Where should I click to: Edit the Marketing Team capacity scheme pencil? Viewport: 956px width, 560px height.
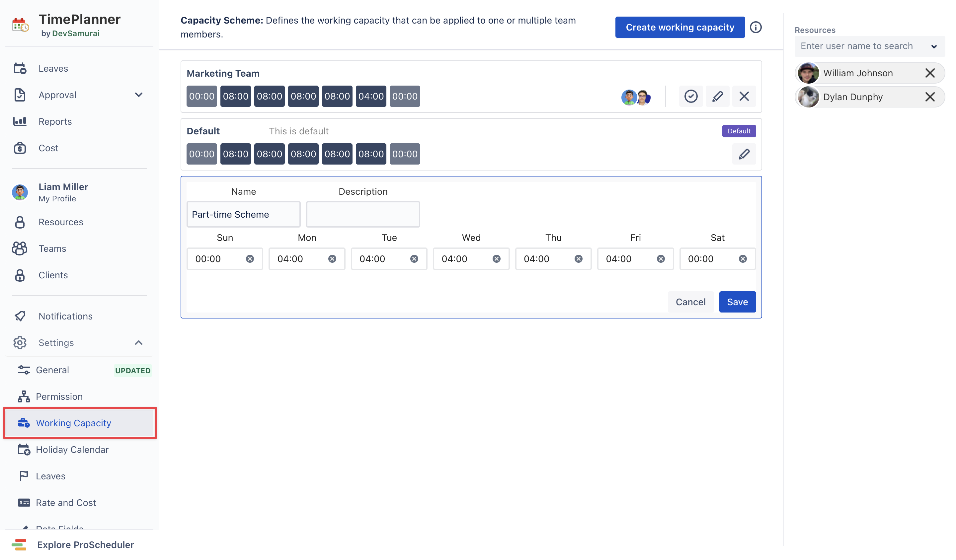(717, 96)
